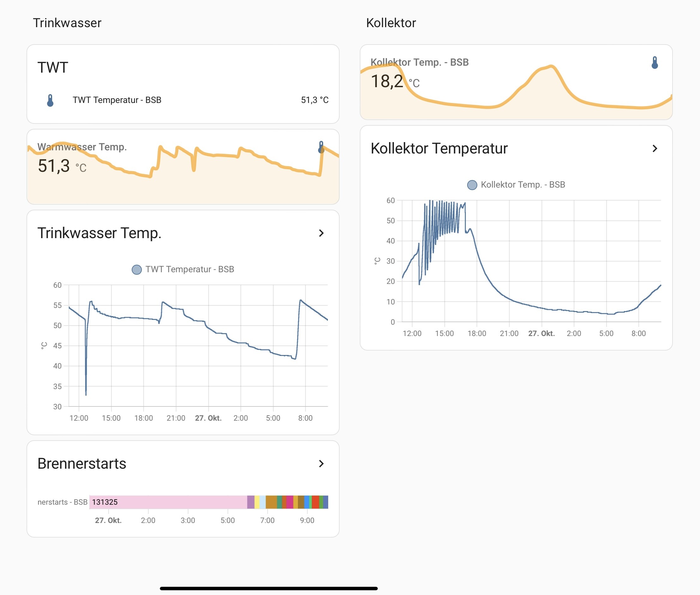This screenshot has width=700, height=595.
Task: Click 27. Okt. on Brennerstarts axis
Action: coord(108,520)
